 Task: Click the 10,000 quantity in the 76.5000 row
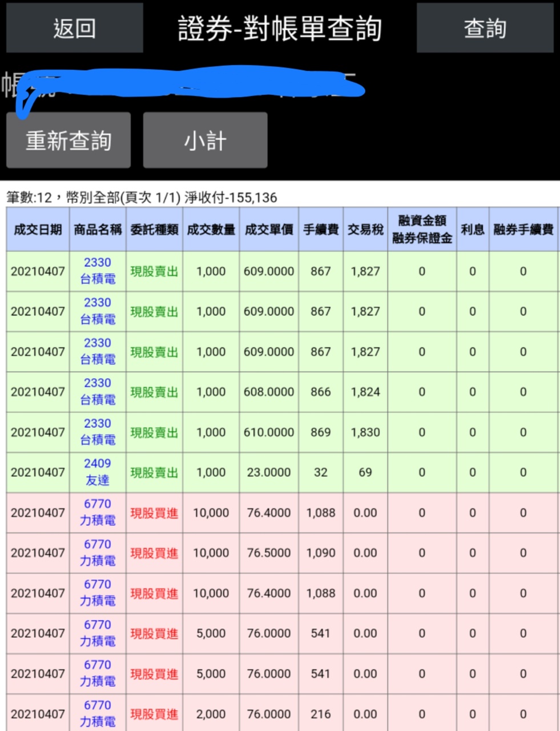[x=211, y=553]
